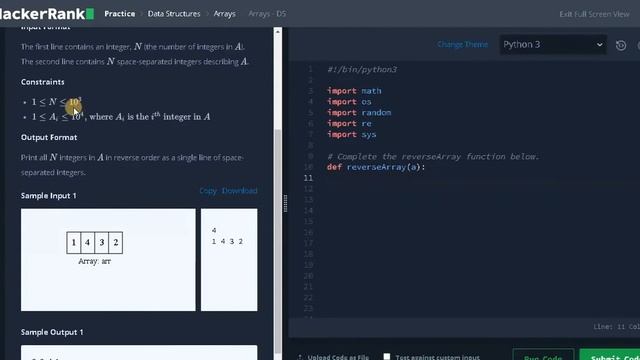Click the sample input text box with 4 and 1 4 3 2
Screen dimensions: 640x360
(229, 260)
